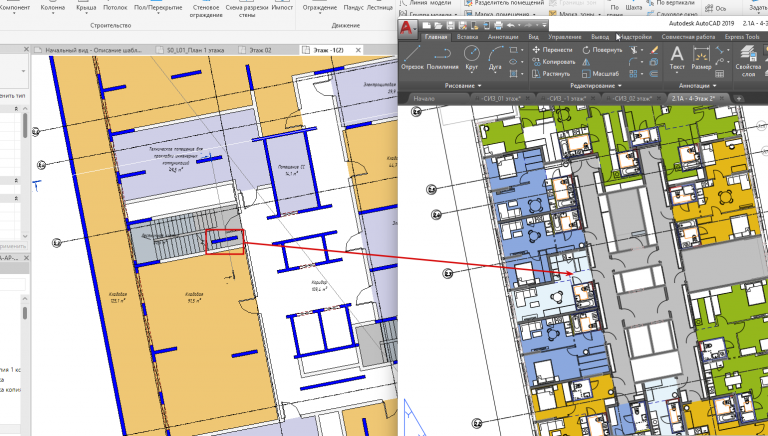
Task: Click the Open file icon in AutoCAD toolbar
Action: pyautogui.click(x=438, y=25)
